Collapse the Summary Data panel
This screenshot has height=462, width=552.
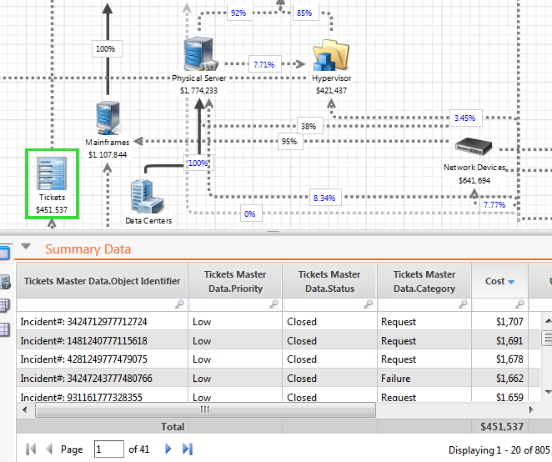[26, 246]
